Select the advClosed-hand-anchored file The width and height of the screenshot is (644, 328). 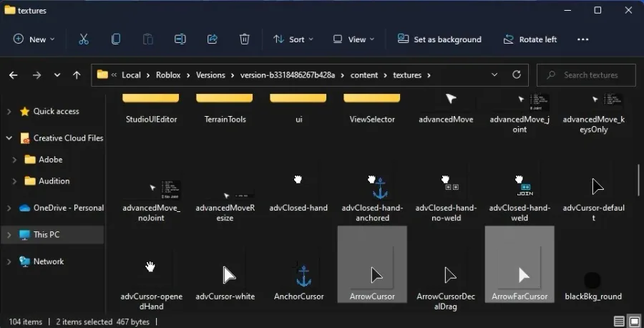click(x=372, y=198)
